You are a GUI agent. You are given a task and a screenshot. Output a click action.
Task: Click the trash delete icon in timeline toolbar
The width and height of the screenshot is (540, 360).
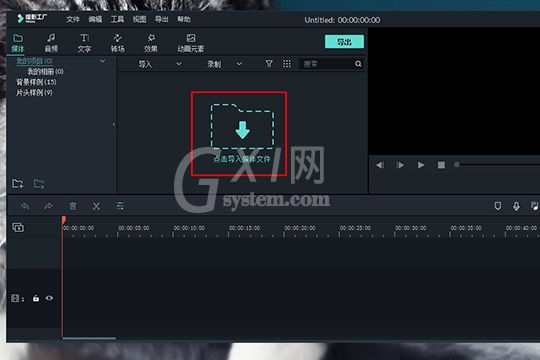[73, 206]
